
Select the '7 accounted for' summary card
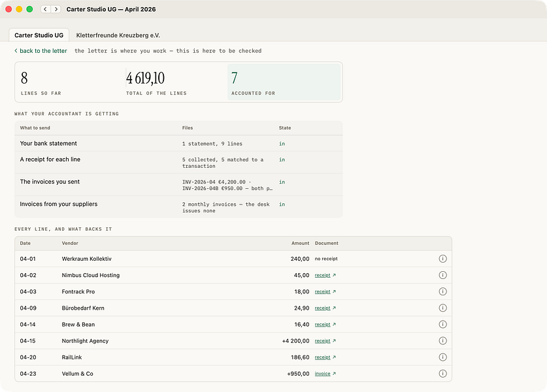[x=284, y=82]
